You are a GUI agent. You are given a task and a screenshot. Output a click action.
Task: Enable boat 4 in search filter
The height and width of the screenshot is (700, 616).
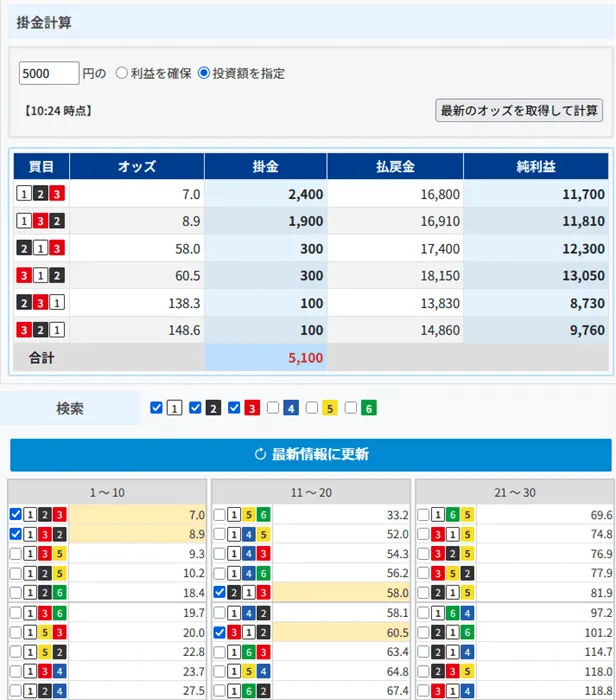(273, 408)
